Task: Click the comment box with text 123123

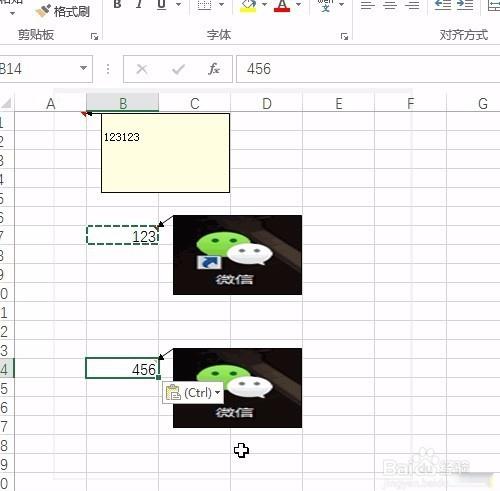Action: coord(165,153)
